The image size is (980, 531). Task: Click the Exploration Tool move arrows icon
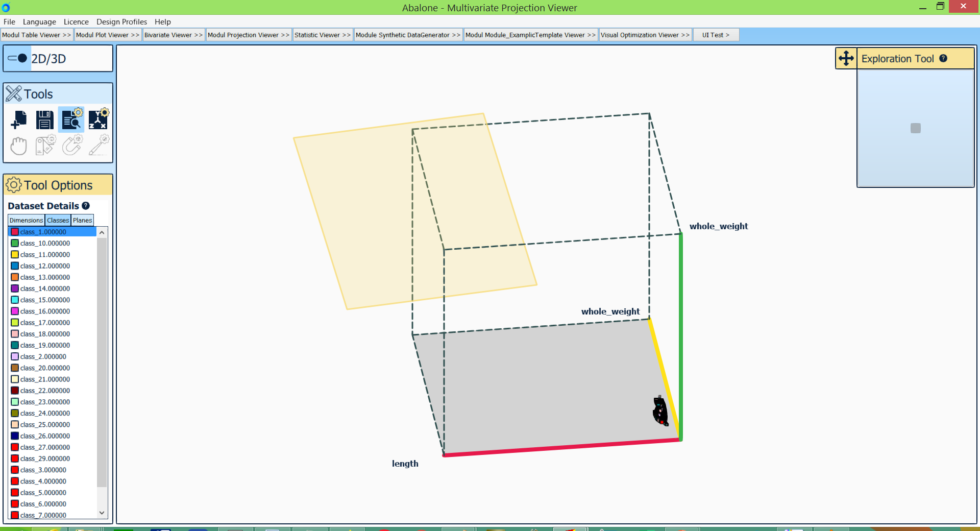click(846, 58)
